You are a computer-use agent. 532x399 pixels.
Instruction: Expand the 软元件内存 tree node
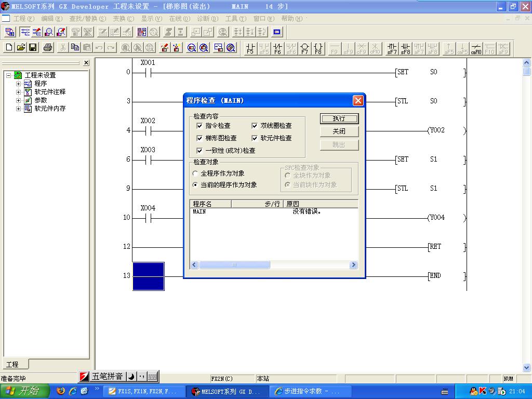[19, 109]
